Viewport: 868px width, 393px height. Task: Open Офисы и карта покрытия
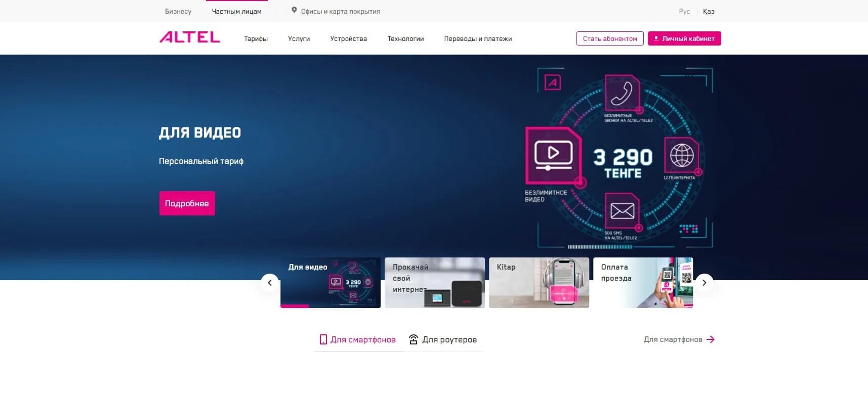[336, 11]
